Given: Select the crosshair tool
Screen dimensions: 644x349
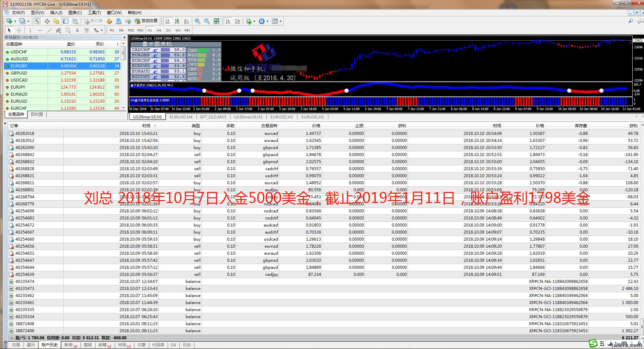Looking at the screenshot, I should (19, 30).
